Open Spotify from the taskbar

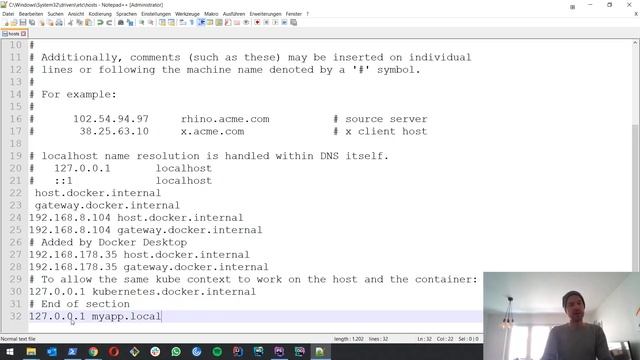(x=217, y=351)
